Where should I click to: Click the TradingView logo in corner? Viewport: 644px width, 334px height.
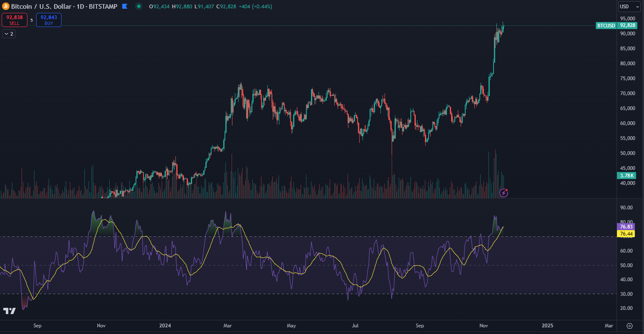[10, 311]
